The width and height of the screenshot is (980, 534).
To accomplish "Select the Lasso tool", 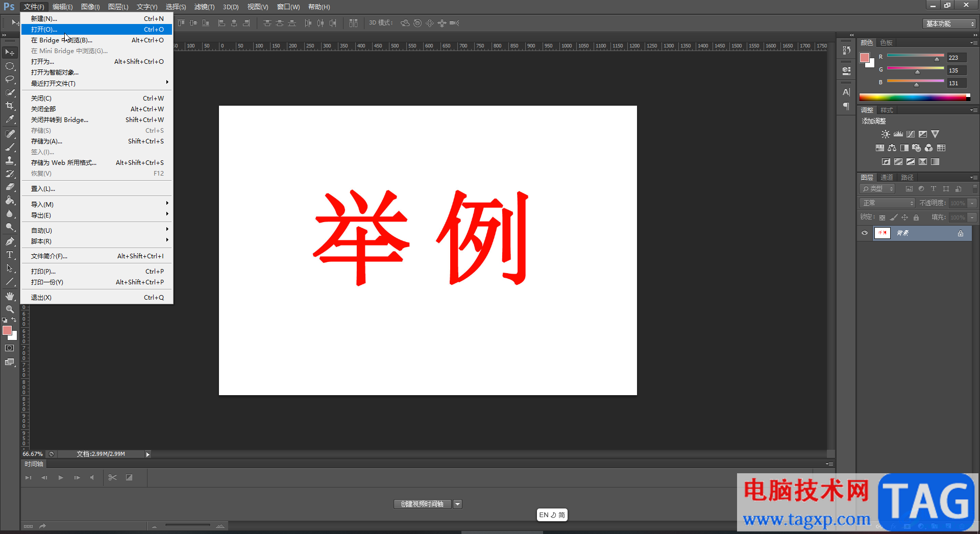I will point(10,79).
